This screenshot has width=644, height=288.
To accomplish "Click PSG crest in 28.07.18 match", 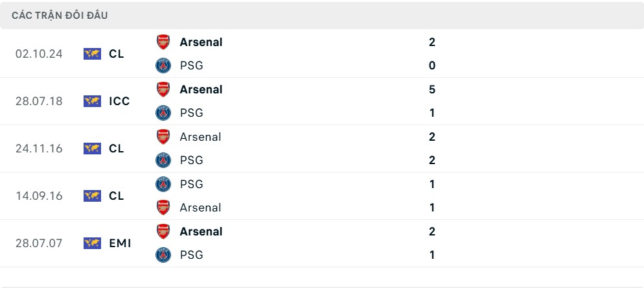I will pos(163,113).
